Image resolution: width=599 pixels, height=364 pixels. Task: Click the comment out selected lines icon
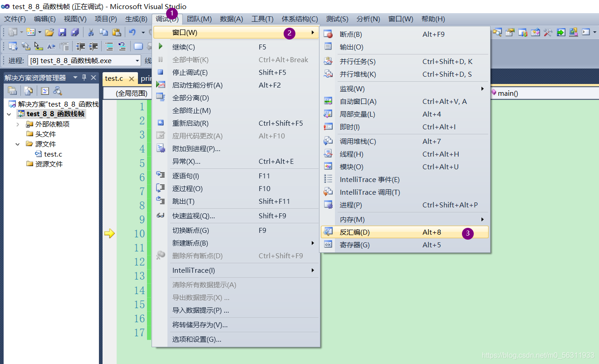tap(109, 46)
